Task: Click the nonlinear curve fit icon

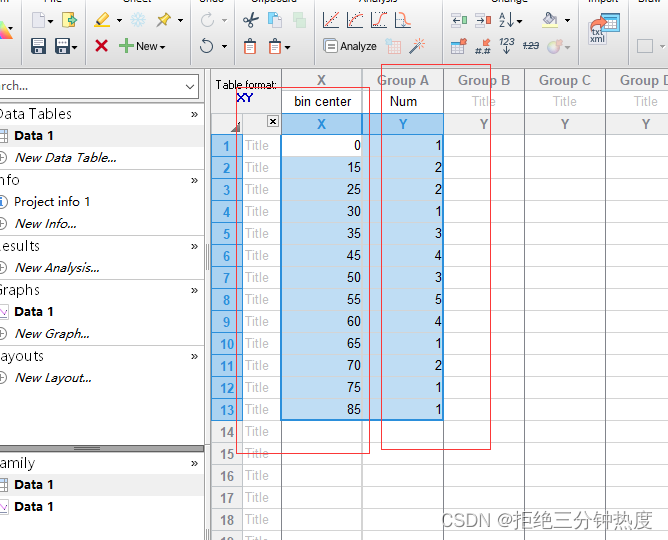Action: [355, 20]
